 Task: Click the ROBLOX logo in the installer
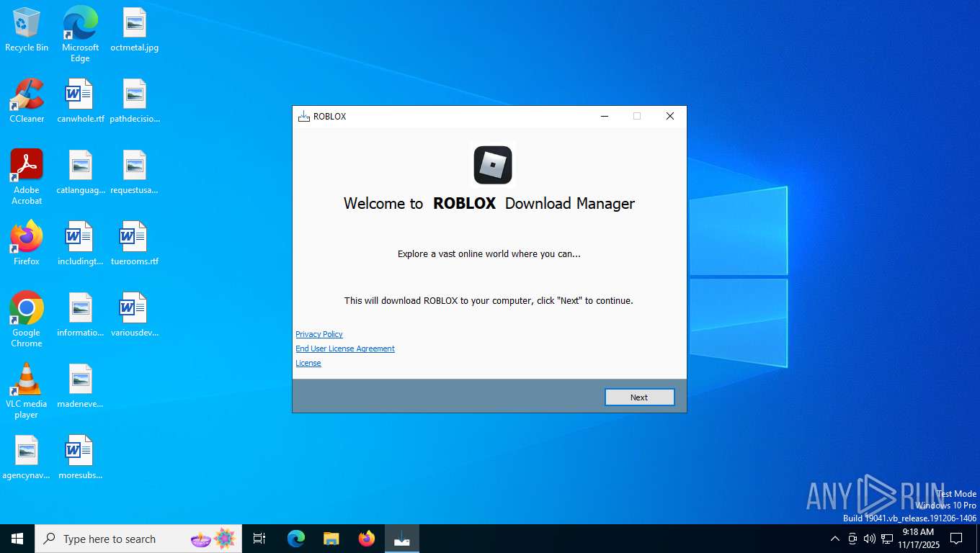(493, 165)
